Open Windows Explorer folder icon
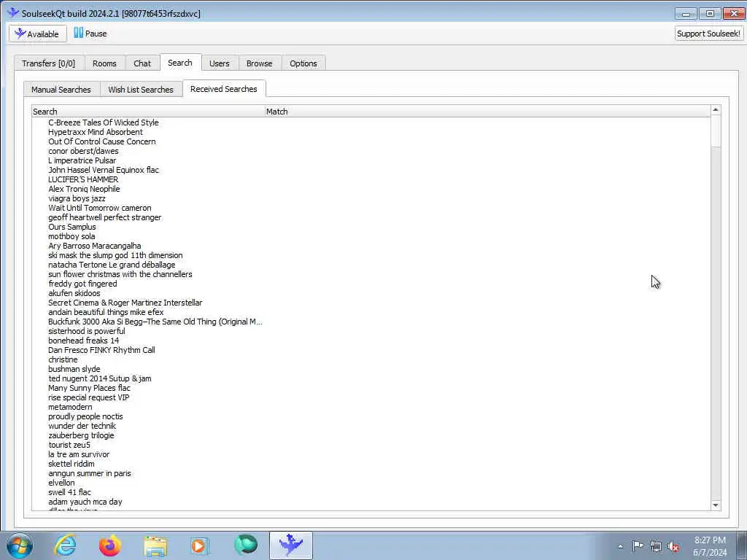The height and width of the screenshot is (560, 747). point(155,545)
